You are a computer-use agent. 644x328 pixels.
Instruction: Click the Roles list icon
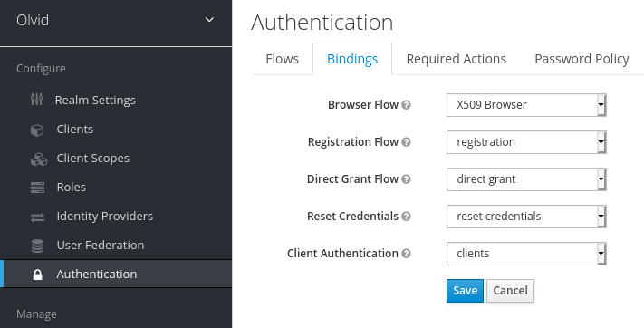pos(37,188)
